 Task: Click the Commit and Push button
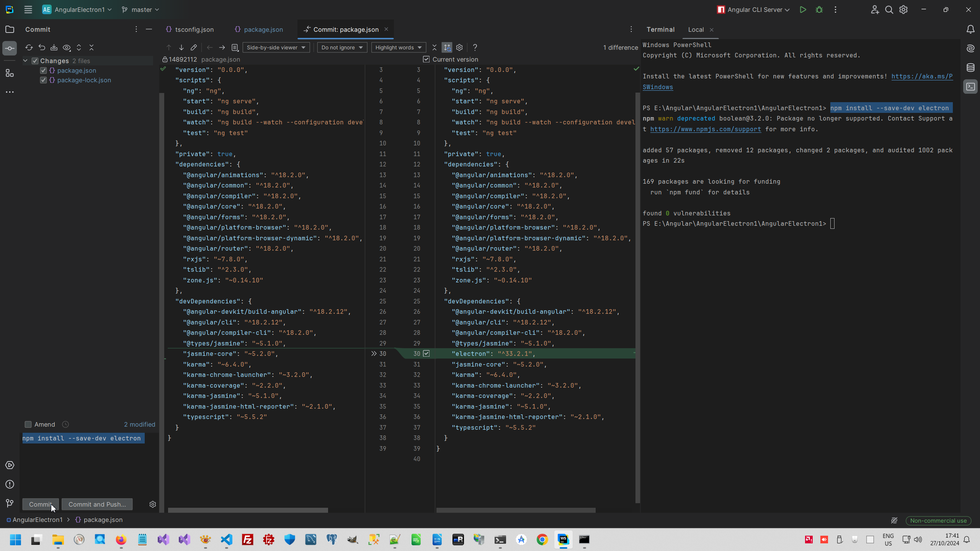(97, 504)
